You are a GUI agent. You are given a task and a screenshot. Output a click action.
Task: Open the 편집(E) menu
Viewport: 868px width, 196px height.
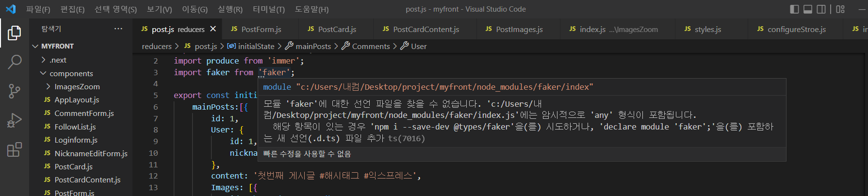(x=73, y=9)
